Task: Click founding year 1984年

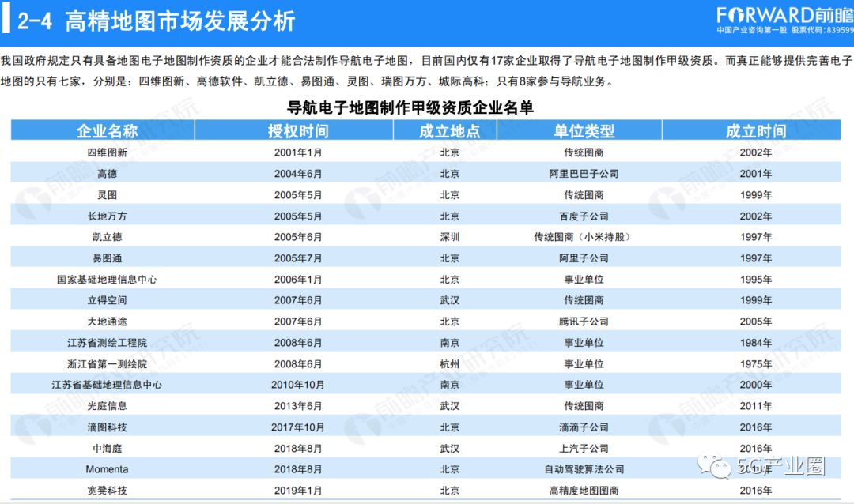Action: 755,342
